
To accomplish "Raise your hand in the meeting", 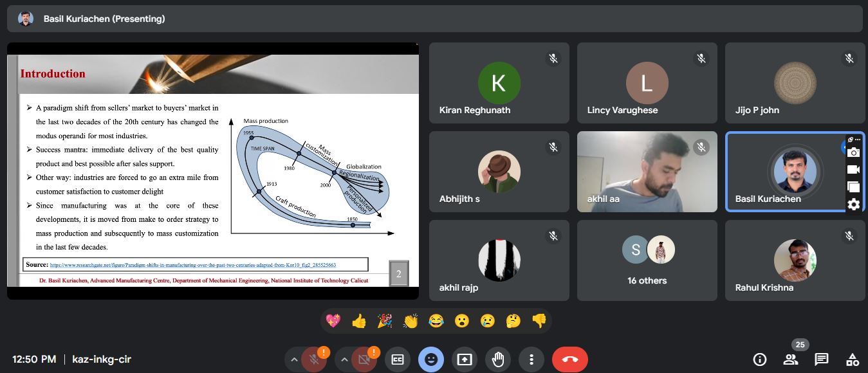I will [x=498, y=359].
